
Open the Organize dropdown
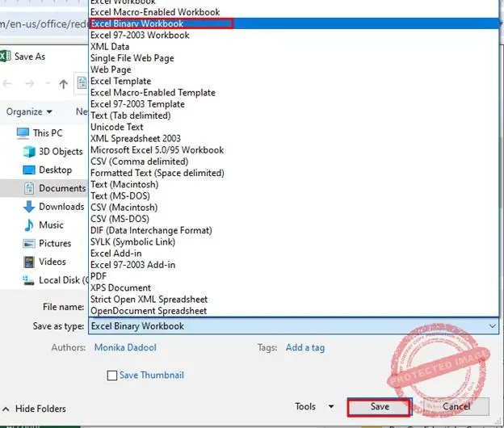coord(29,111)
